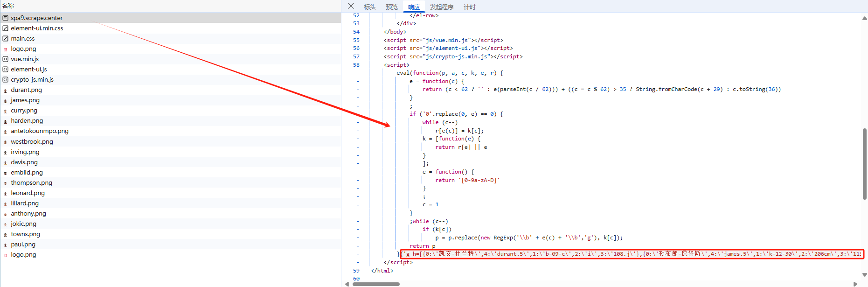The width and height of the screenshot is (868, 287).
Task: Click thumbnail icon beside embiid.png
Action: coord(6,173)
